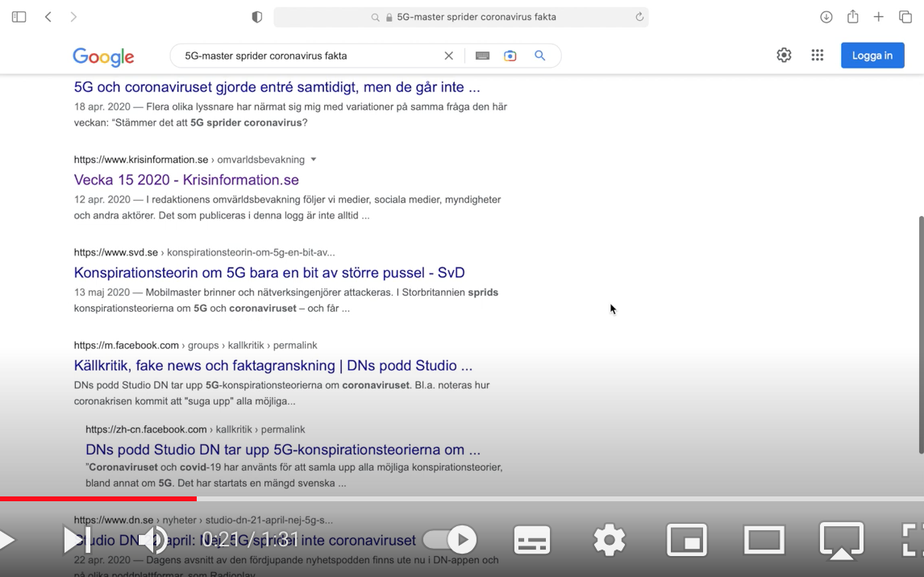The image size is (924, 577).
Task: Open result 'Källkritik, fake news och faktagranskning'
Action: click(x=273, y=366)
